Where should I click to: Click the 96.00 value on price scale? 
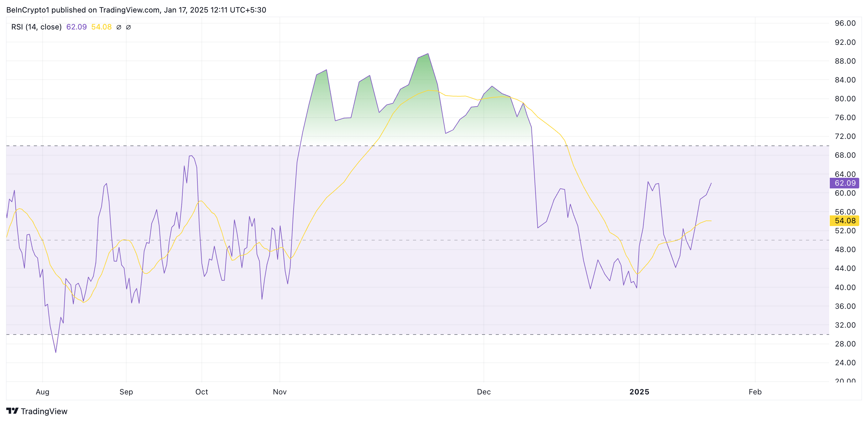845,23
